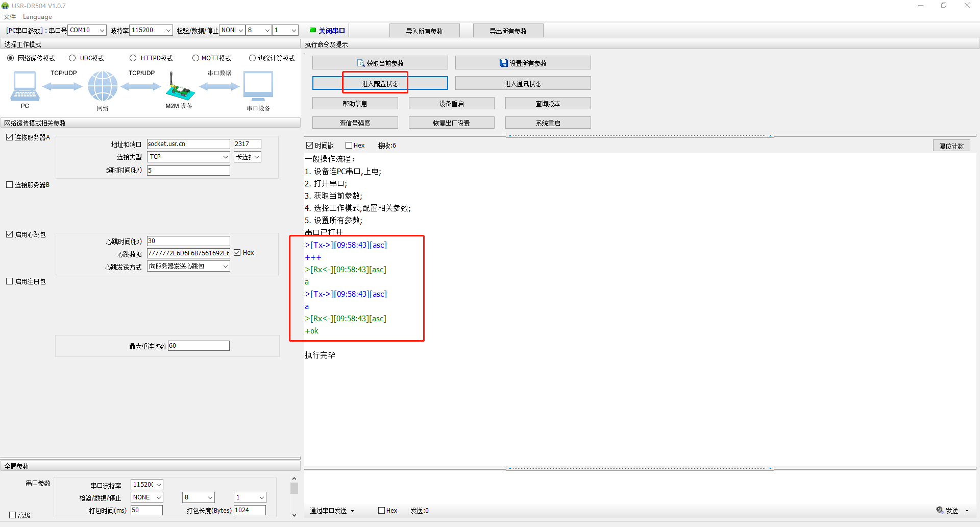980x527 pixels.
Task: Click the 进入通讯状态 button
Action: (x=523, y=83)
